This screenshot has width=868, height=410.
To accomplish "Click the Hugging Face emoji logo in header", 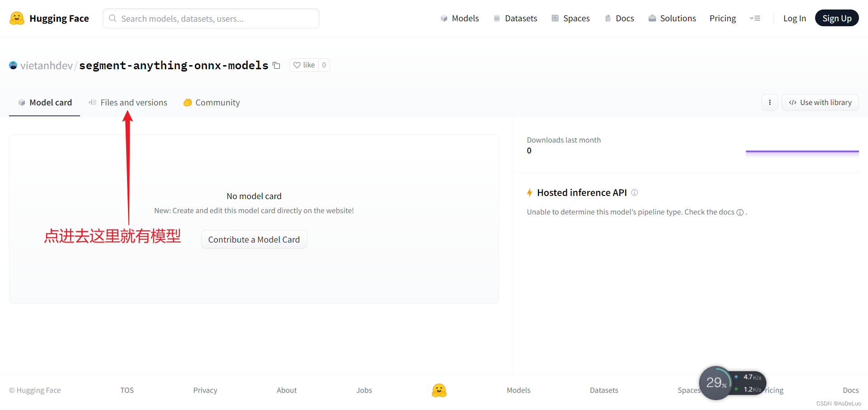I will pyautogui.click(x=17, y=18).
